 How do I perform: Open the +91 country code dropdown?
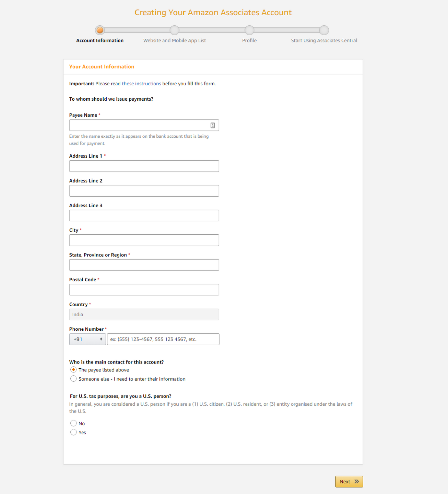point(87,339)
